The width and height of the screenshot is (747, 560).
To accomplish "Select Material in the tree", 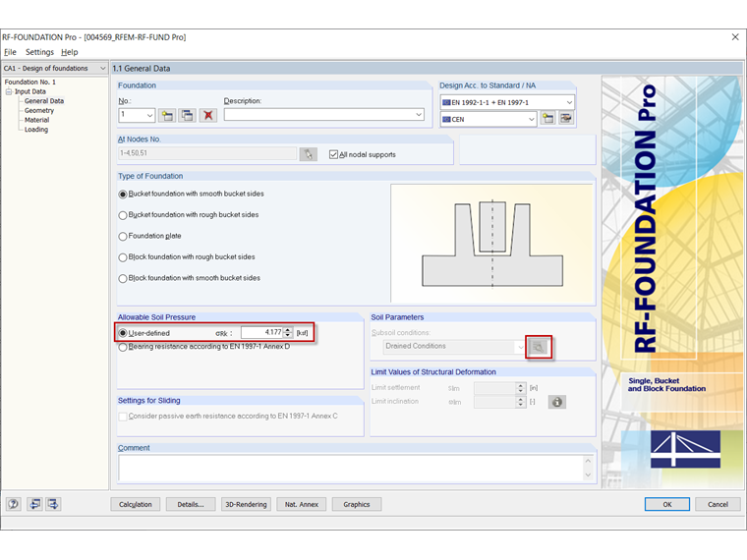I will click(x=36, y=120).
